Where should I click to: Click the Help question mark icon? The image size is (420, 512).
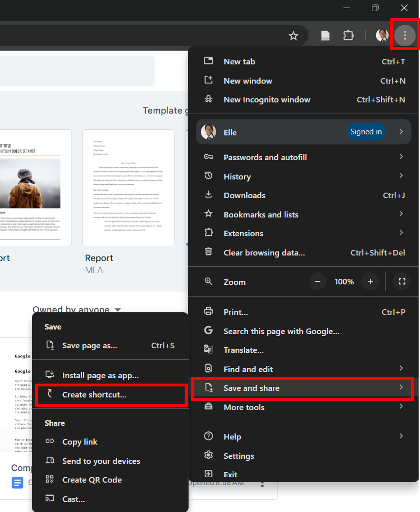(x=208, y=436)
